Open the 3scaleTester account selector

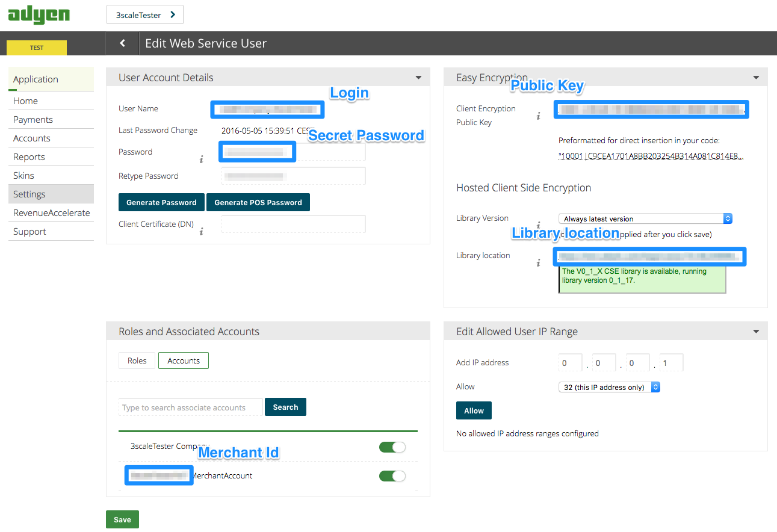(145, 15)
